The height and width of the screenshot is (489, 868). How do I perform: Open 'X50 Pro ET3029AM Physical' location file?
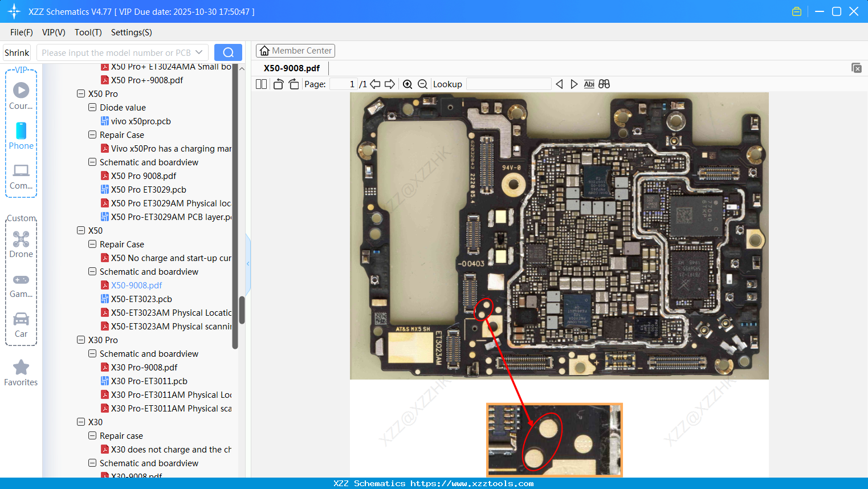[171, 203]
